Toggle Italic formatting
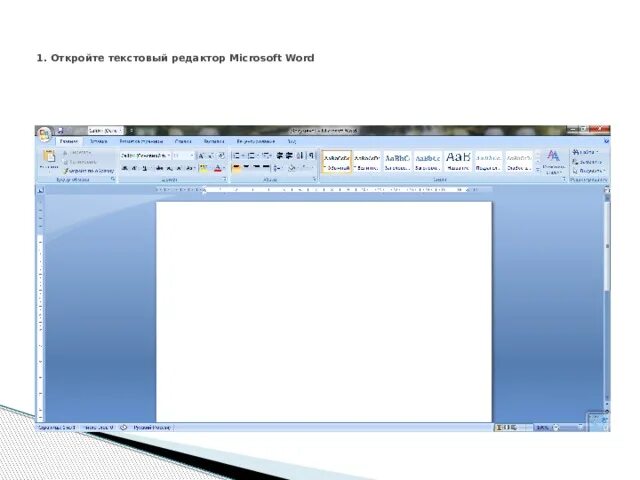The width and height of the screenshot is (640, 480). pos(135,168)
